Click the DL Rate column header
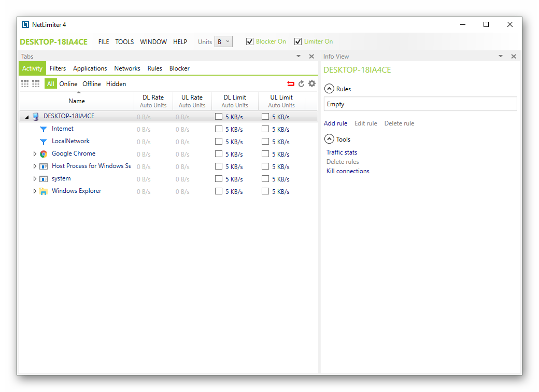539x392 pixels. (153, 101)
